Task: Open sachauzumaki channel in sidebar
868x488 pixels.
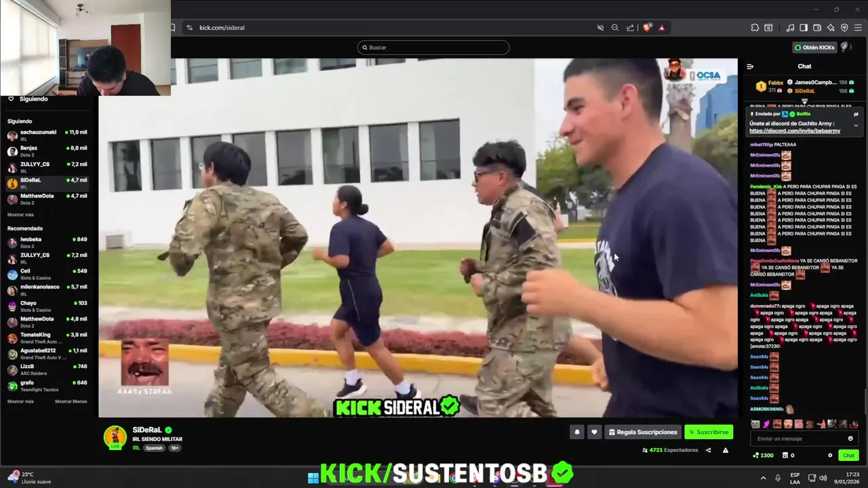Action: (47, 135)
